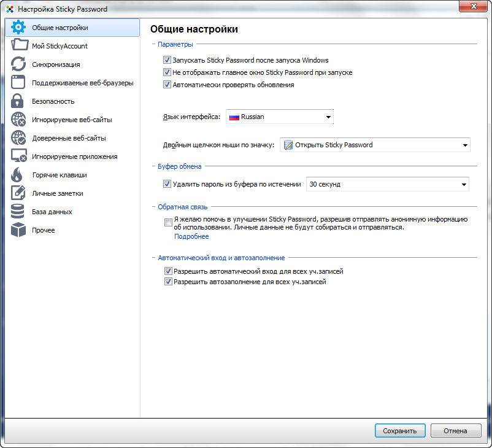Image resolution: width=492 pixels, height=448 pixels.
Task: Open Мой StickyAccount settings page
Action: pyautogui.click(x=72, y=46)
